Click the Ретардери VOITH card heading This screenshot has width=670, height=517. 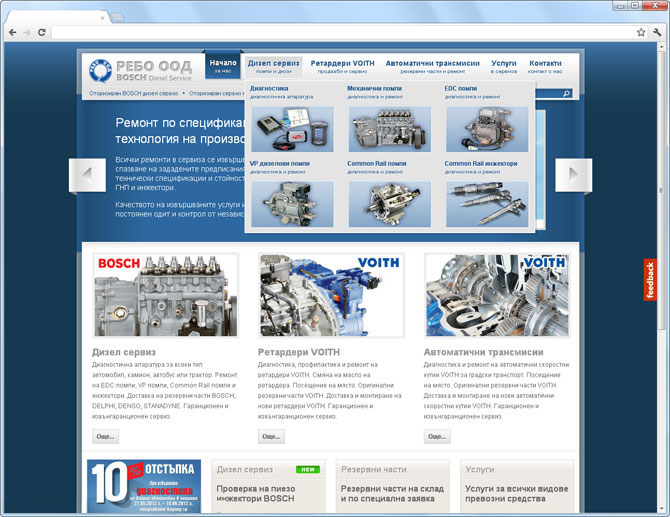pos(299,352)
